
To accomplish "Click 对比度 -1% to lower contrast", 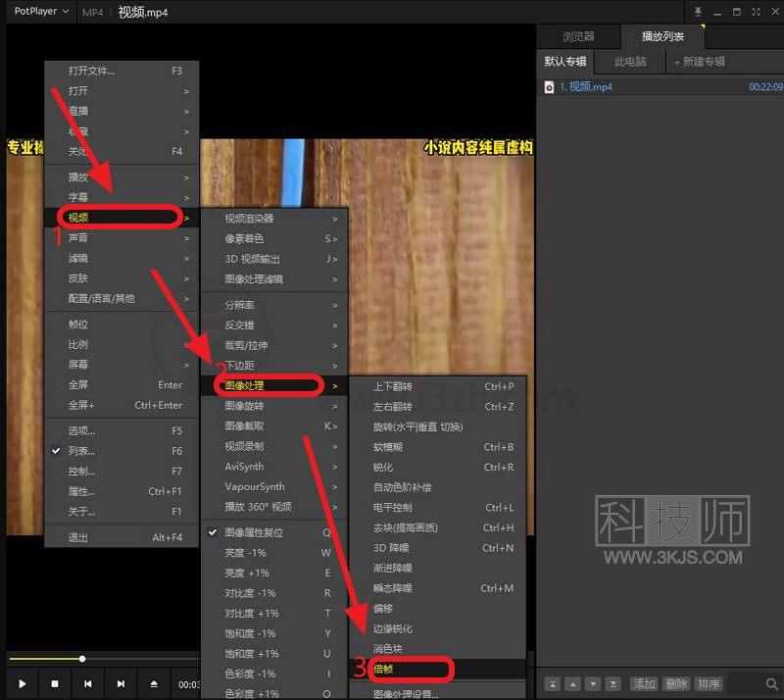I will (x=274, y=593).
